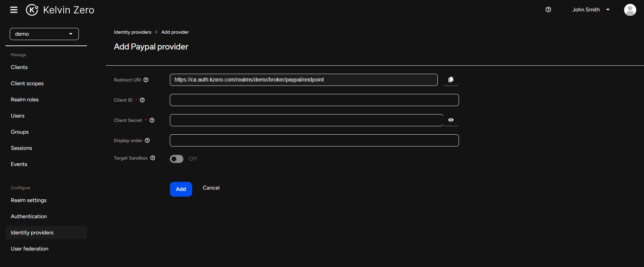Open the hamburger navigation menu

click(14, 10)
